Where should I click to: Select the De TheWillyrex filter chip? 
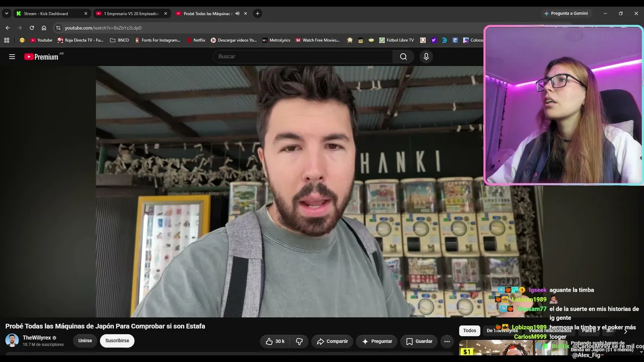pos(502,331)
